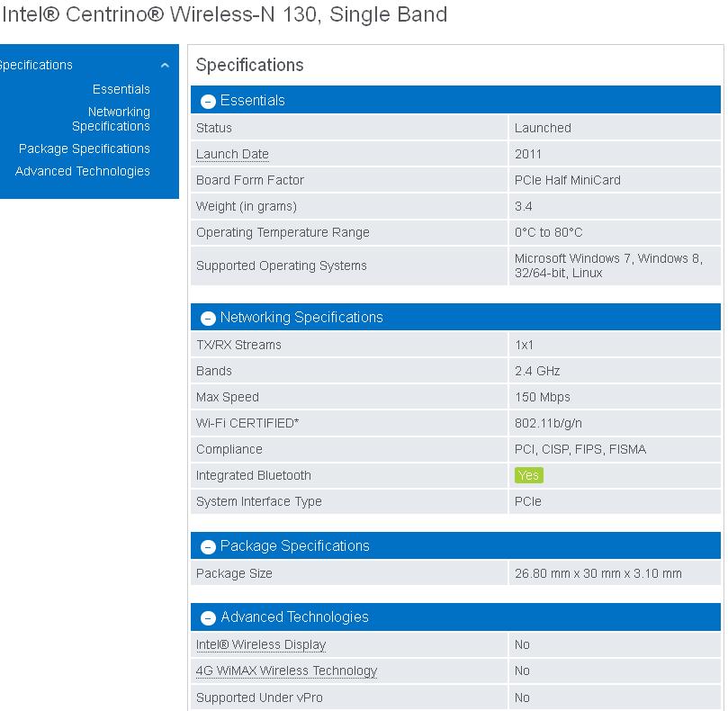Click the Operating Temperature Range label
This screenshot has width=728, height=711.
(283, 232)
